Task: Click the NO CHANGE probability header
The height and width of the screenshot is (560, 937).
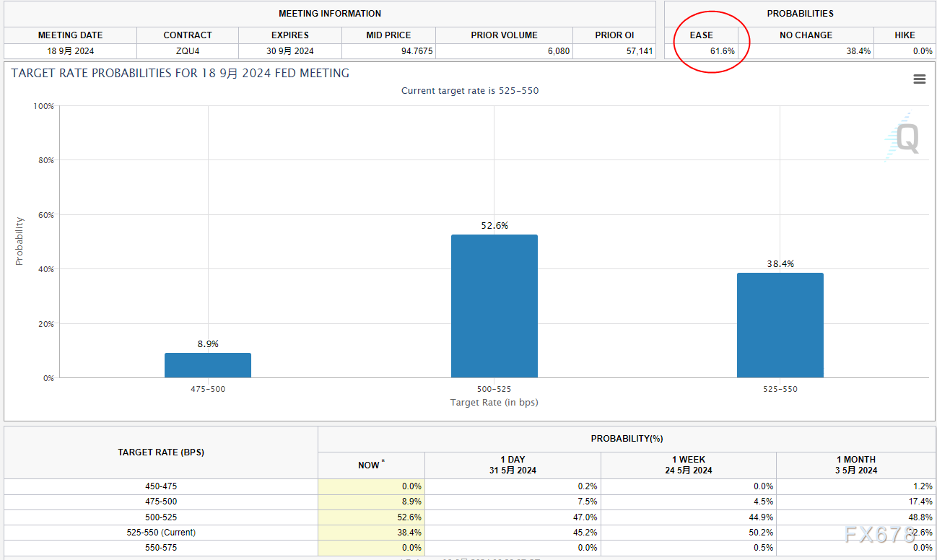Action: click(806, 35)
